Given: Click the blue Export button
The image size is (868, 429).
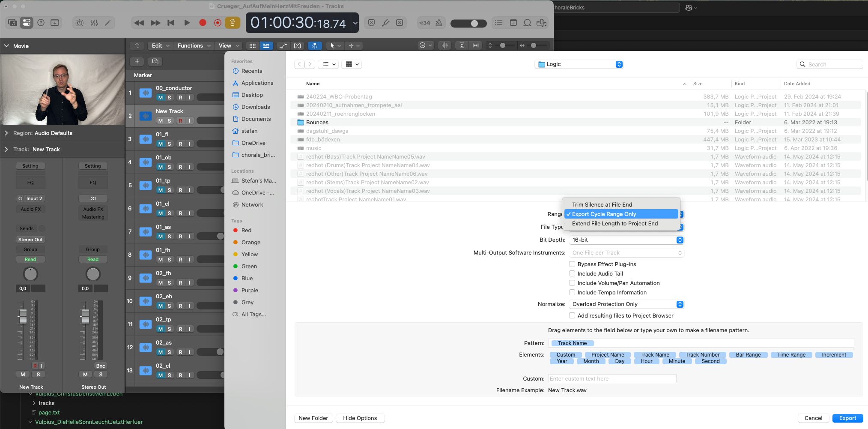Looking at the screenshot, I should pos(847,418).
